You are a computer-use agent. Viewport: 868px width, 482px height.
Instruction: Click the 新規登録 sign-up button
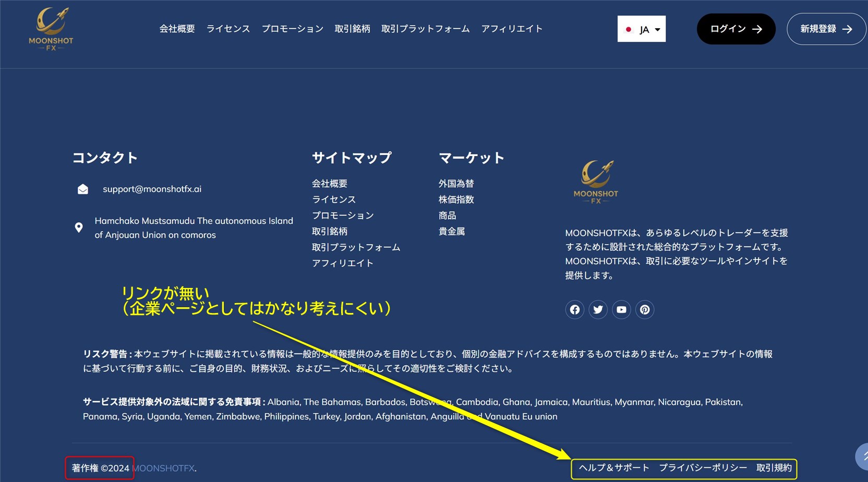point(826,29)
